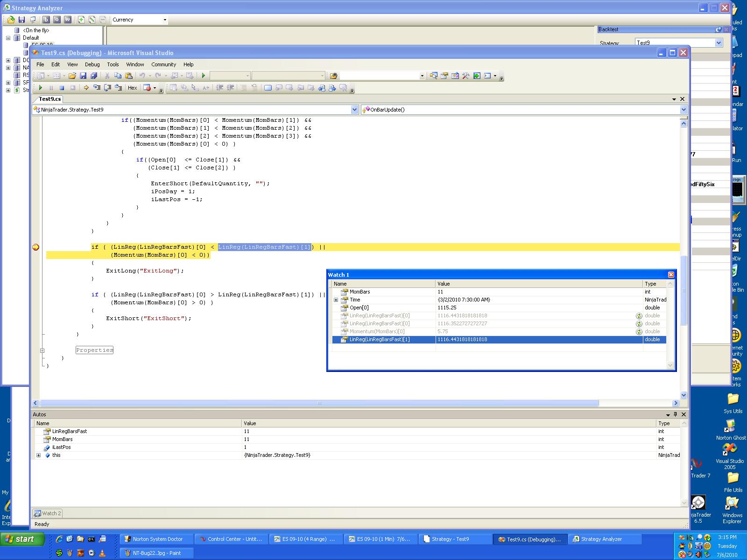Click the green plus Add icon in Strategy Analyzer
747x560 pixels.
click(81, 20)
